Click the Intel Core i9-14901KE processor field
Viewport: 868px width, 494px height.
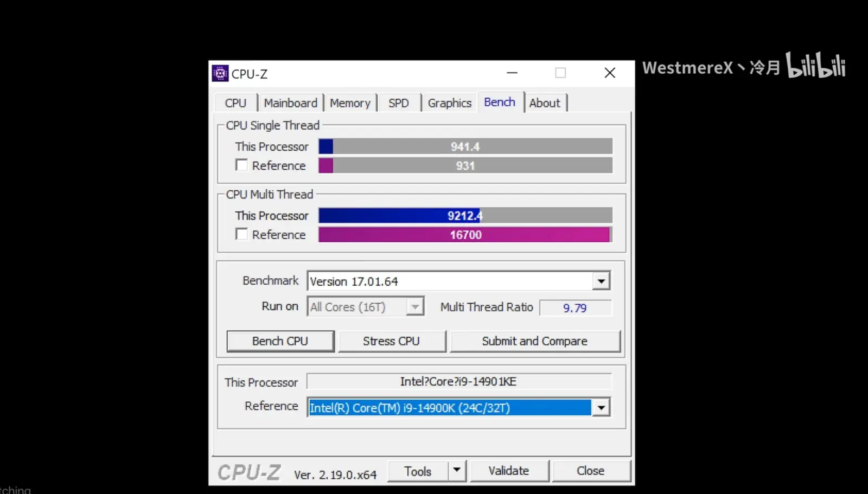[x=459, y=381]
